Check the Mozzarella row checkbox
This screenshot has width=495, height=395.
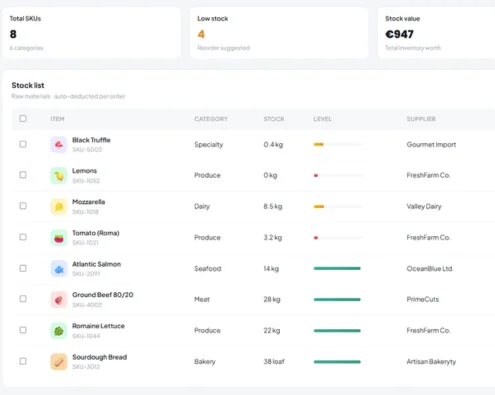23,206
